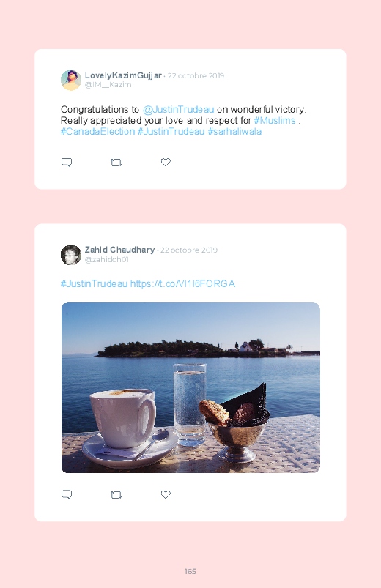Open the #JustinTrudeau hashtag in first tweet
The image size is (381, 588).
(171, 132)
